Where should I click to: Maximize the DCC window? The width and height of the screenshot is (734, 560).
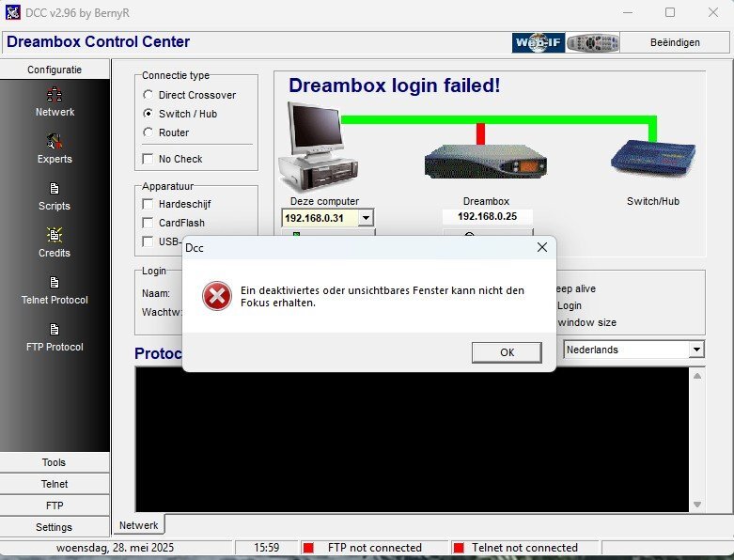[670, 12]
